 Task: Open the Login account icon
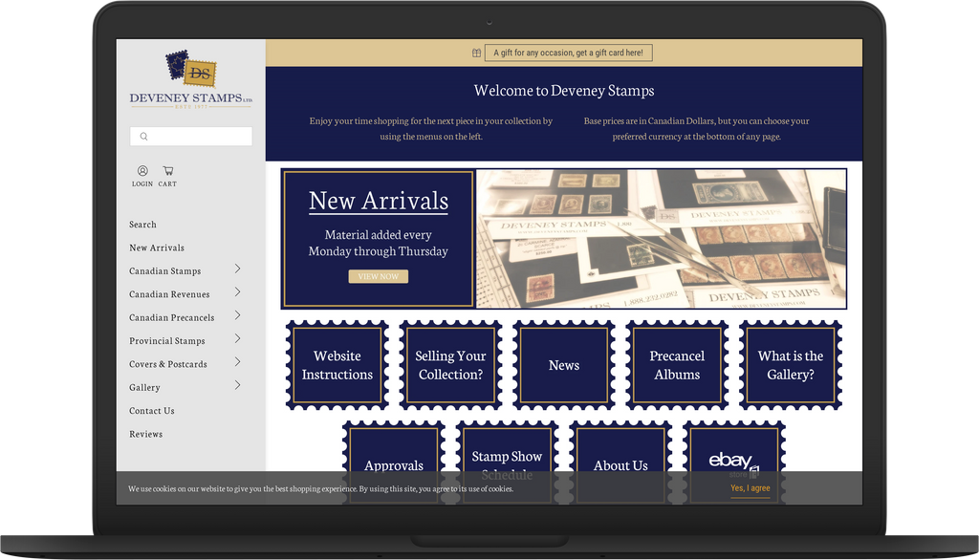pyautogui.click(x=142, y=171)
